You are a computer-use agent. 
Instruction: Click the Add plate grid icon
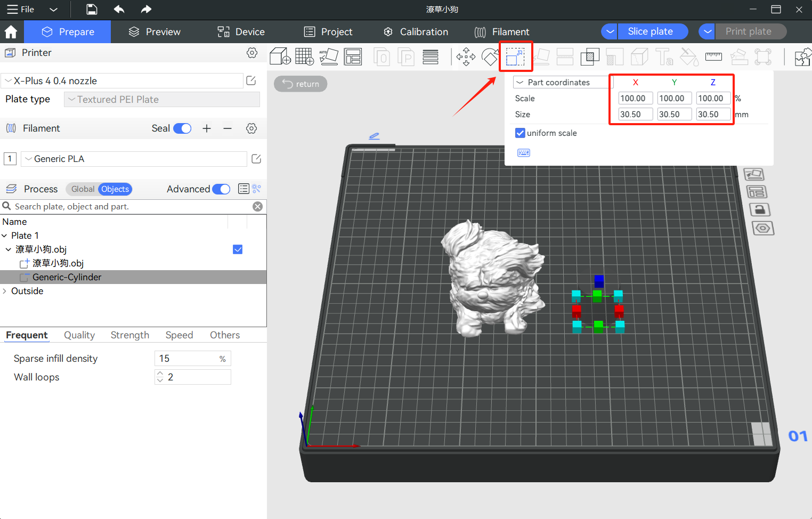(x=304, y=56)
